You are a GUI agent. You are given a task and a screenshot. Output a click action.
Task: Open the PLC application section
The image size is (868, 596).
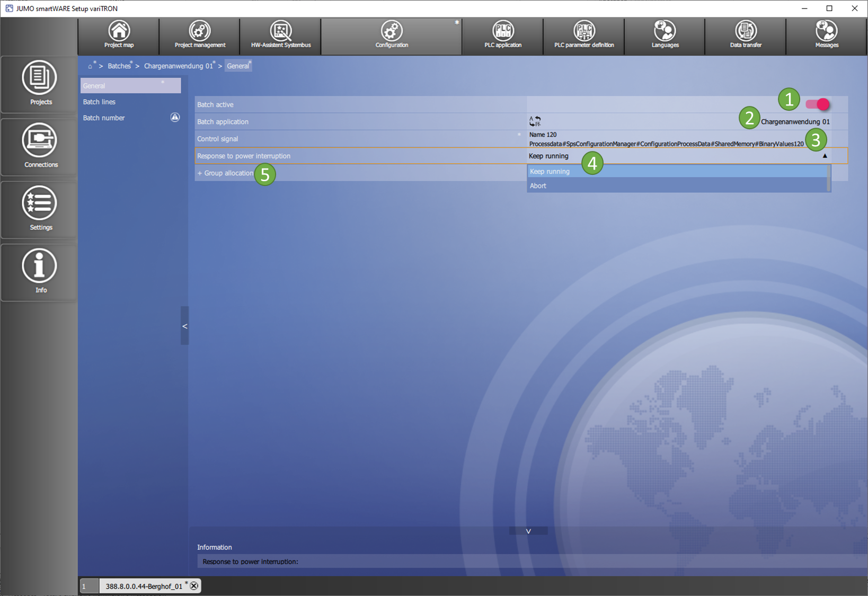[502, 35]
